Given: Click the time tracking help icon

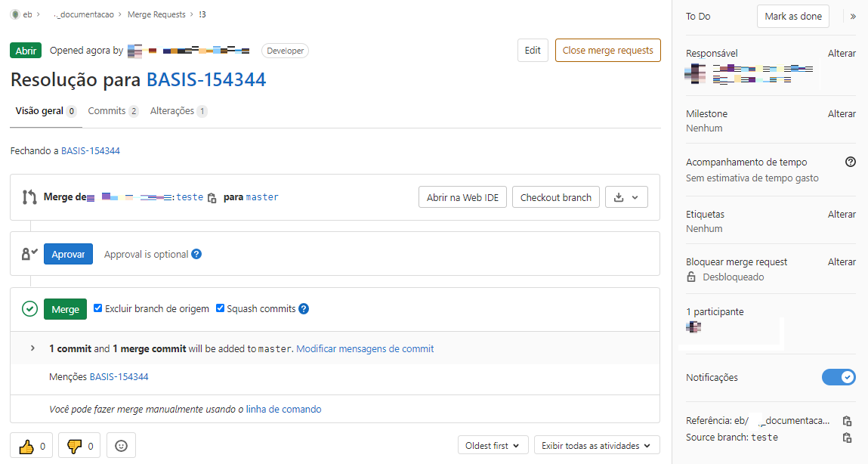Looking at the screenshot, I should coord(851,162).
